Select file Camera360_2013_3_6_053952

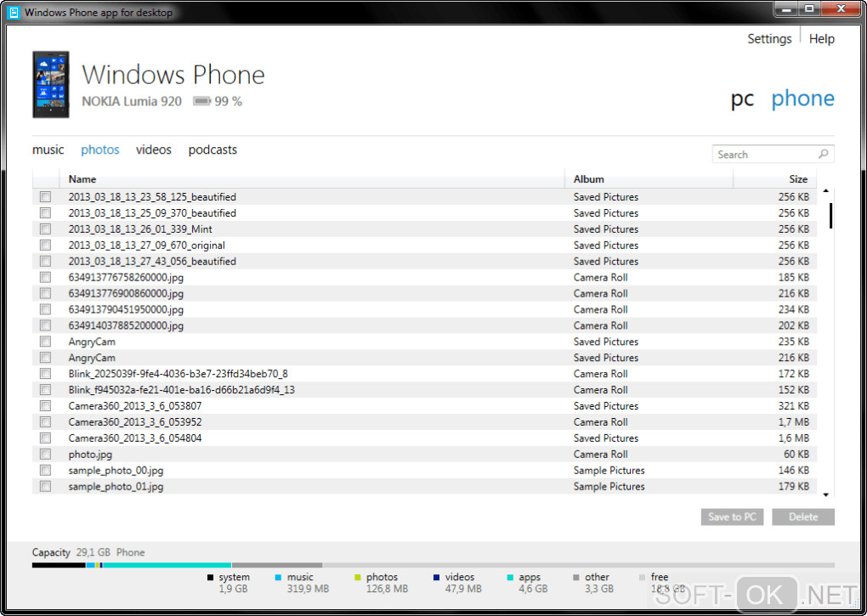[x=424, y=422]
